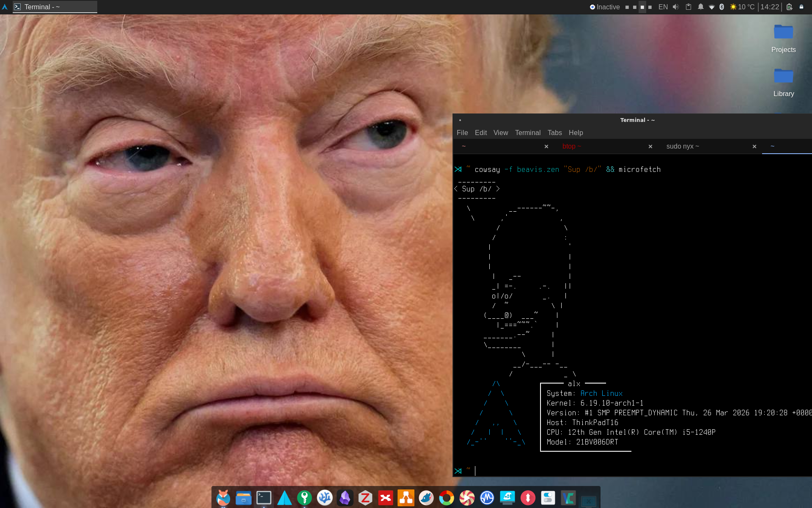Open the EN keyboard layout selector
Viewport: 812px width, 508px height.
pyautogui.click(x=663, y=7)
